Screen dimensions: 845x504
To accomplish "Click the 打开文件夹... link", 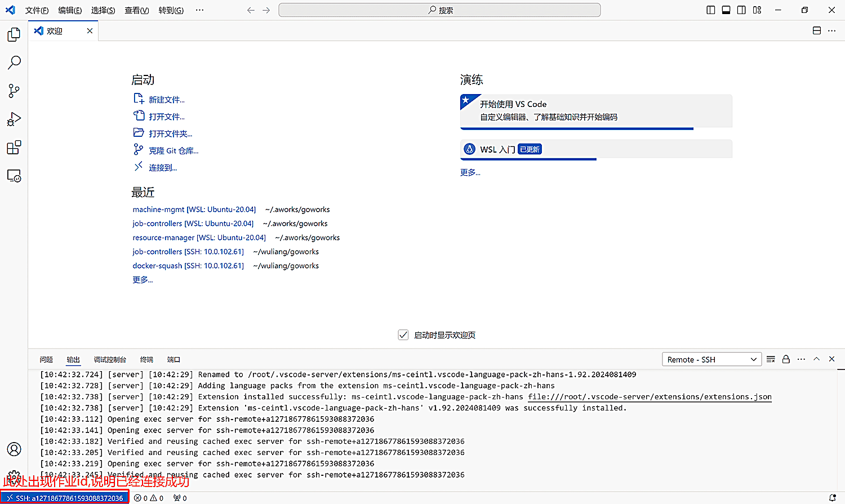I will pyautogui.click(x=170, y=133).
